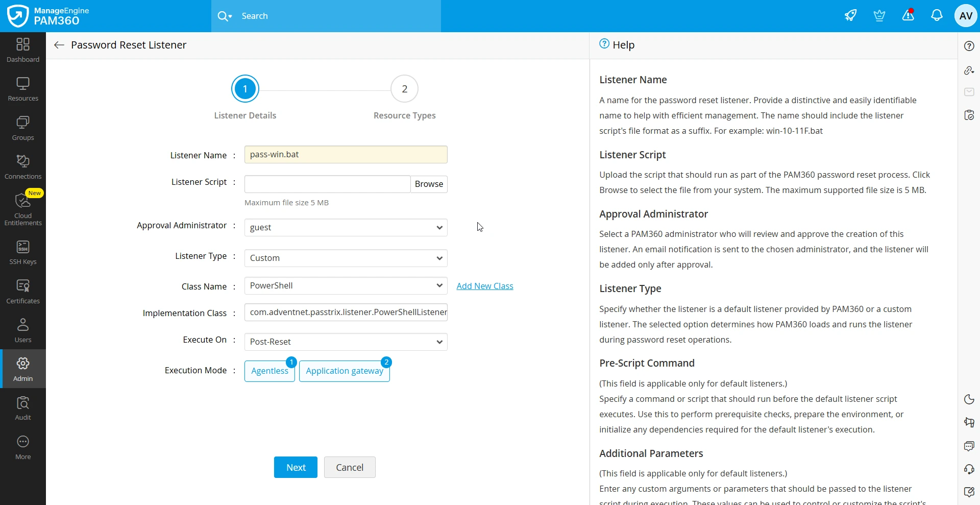Screen dimensions: 980x505
Task: Click the Cancel button
Action: coord(350,467)
